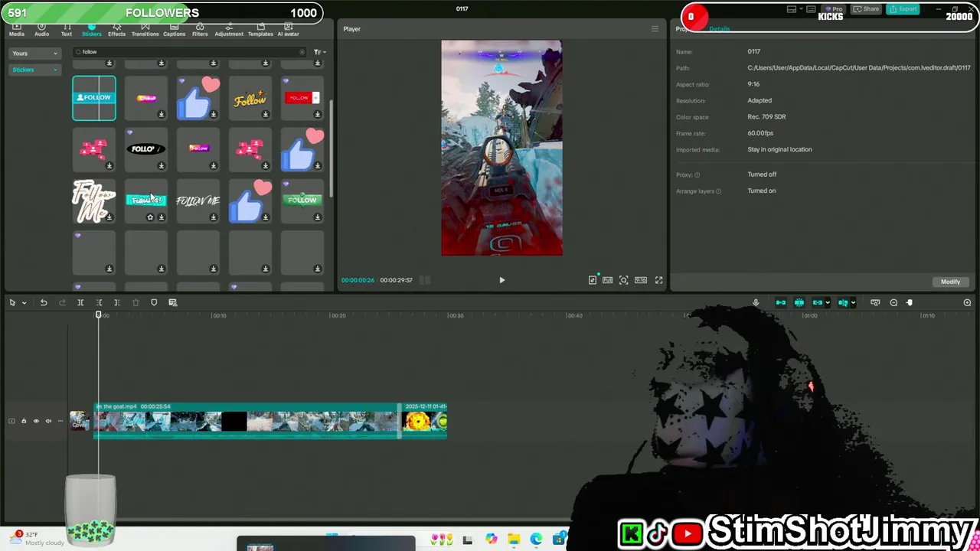Open the sticker filter dropdown

[319, 52]
